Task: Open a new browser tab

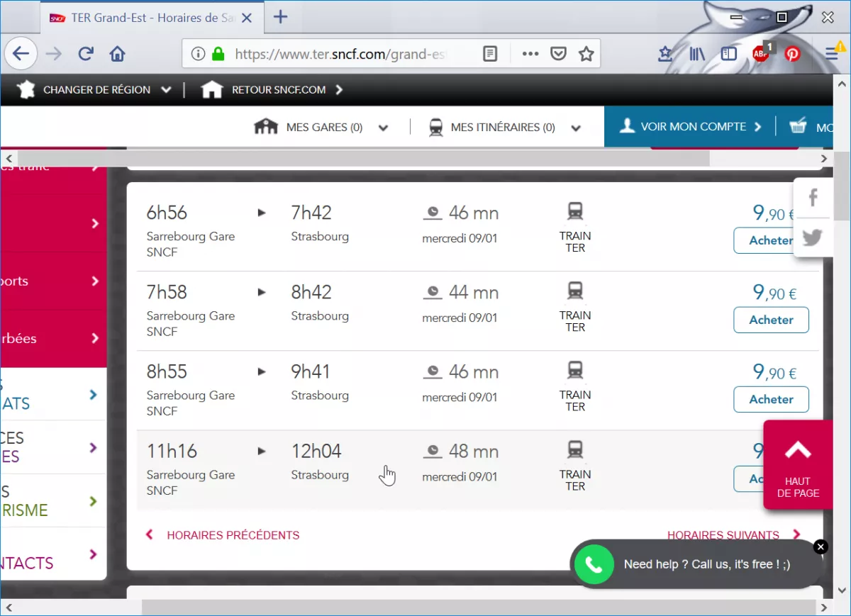Action: click(281, 17)
